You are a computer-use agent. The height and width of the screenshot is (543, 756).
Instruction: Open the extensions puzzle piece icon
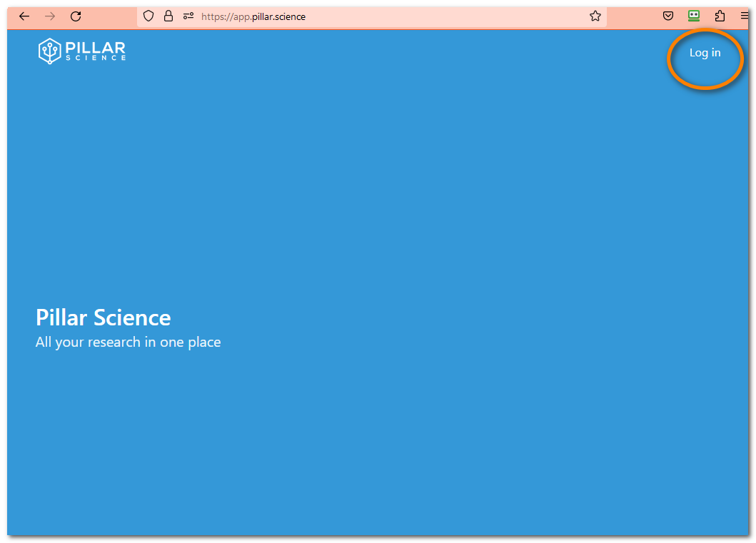coord(719,16)
